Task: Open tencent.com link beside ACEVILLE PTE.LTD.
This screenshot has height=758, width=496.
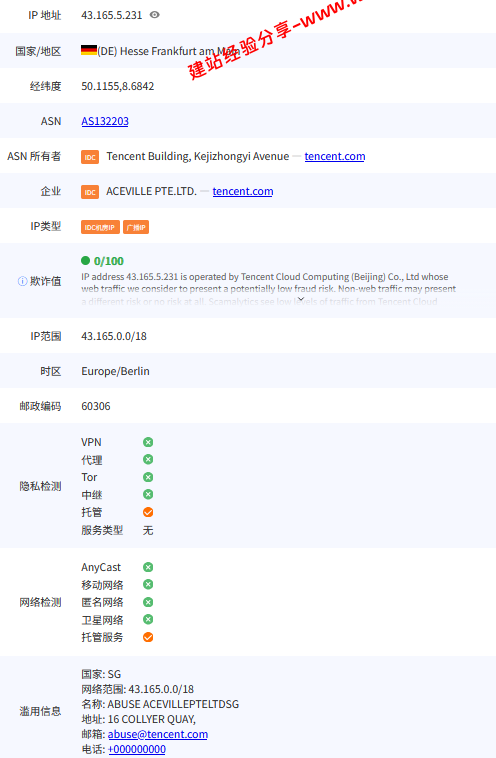Action: [x=243, y=191]
